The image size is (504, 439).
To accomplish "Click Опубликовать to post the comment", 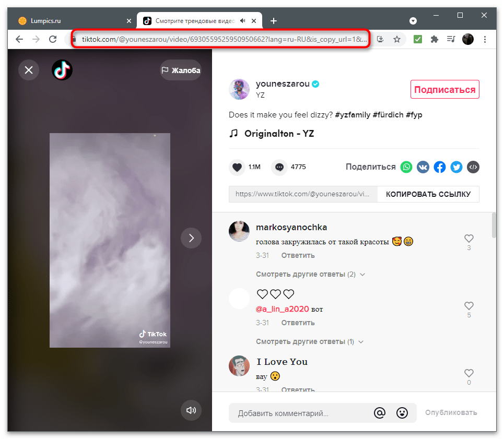I will click(451, 412).
